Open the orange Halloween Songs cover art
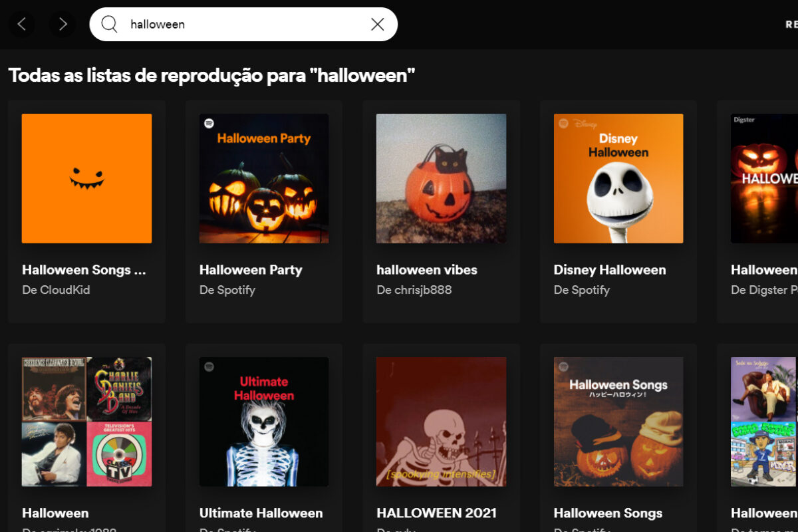 tap(86, 178)
